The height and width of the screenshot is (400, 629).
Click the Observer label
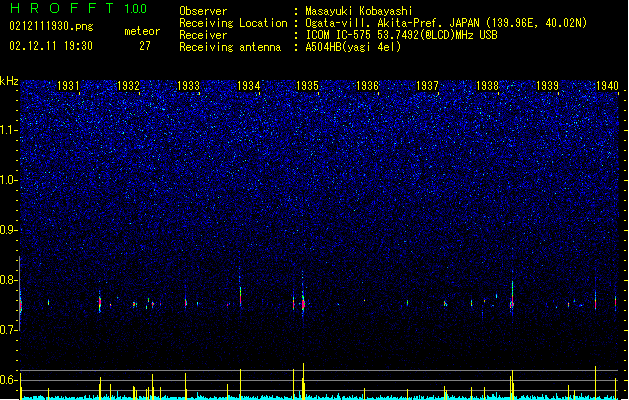click(x=203, y=11)
